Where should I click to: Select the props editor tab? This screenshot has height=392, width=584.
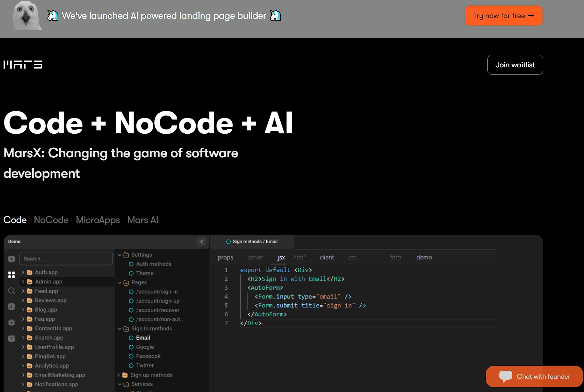[x=225, y=257]
